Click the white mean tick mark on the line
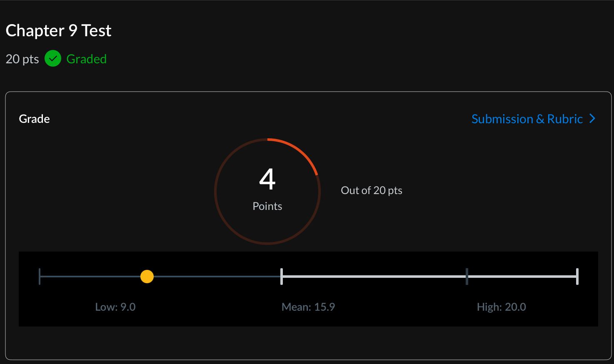Image resolution: width=614 pixels, height=364 pixels. tap(282, 277)
